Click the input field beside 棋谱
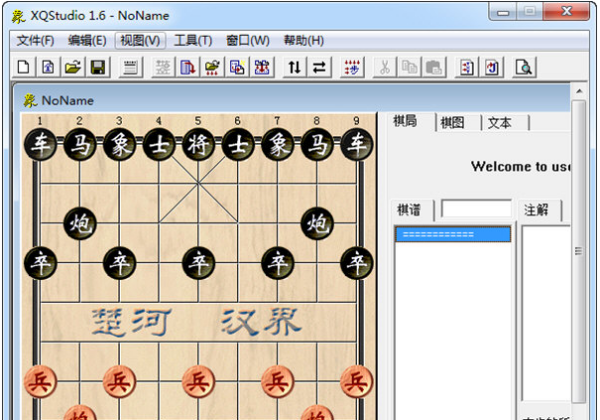Viewport: 600px width, 420px height. tap(476, 209)
